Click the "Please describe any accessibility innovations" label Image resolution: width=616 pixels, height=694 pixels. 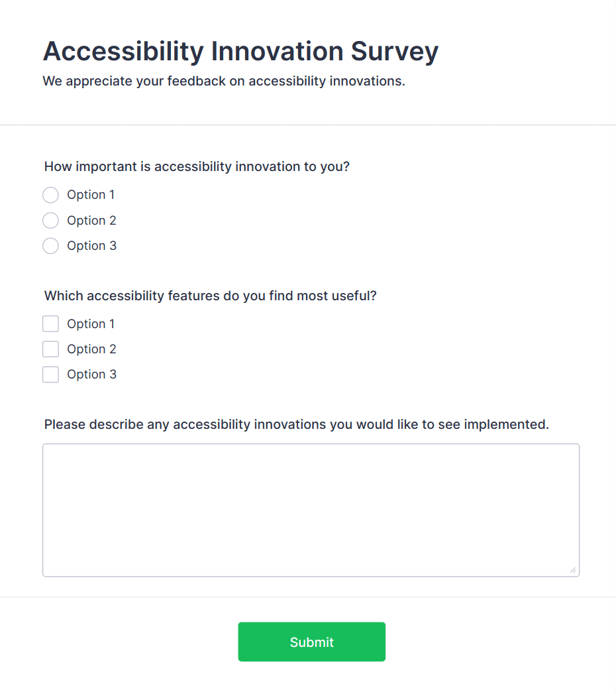(x=297, y=424)
